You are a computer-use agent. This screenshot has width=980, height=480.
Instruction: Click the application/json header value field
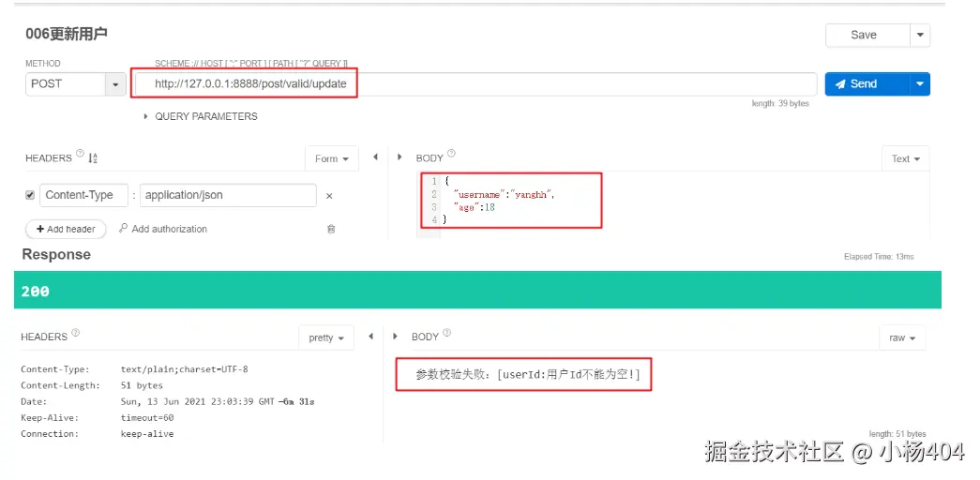228,195
